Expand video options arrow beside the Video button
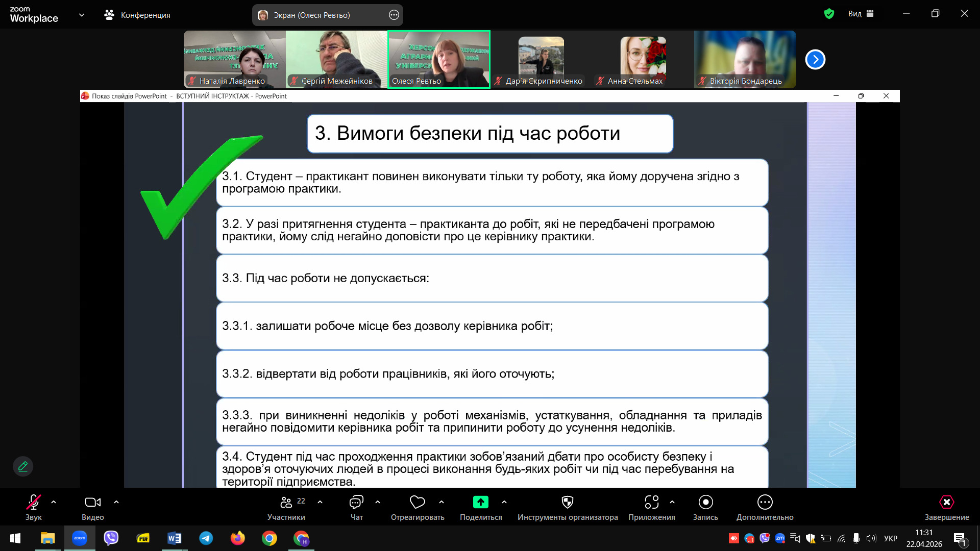This screenshot has height=551, width=980. pos(116,502)
